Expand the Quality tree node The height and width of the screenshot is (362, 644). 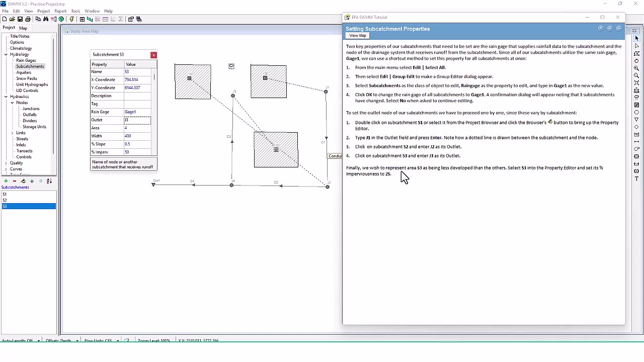point(6,163)
